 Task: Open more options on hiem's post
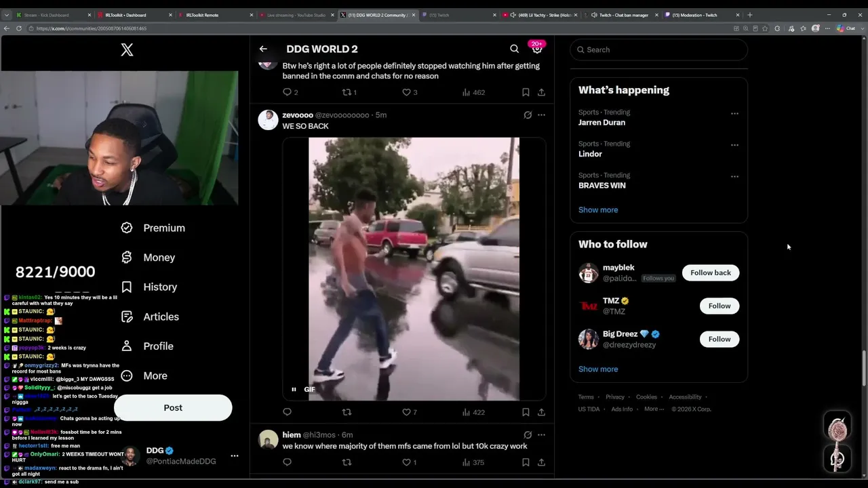(541, 435)
